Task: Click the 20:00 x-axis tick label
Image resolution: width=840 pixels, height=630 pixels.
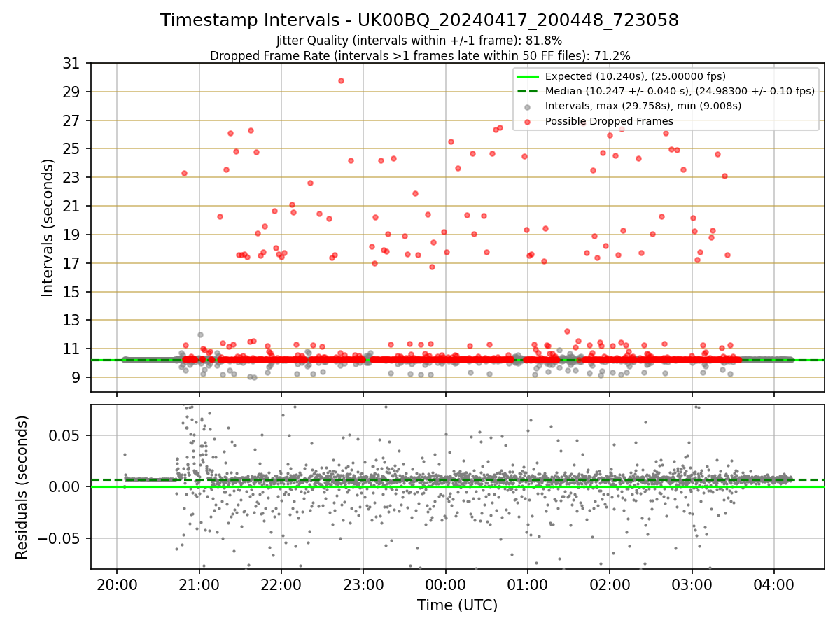Action: (x=116, y=585)
